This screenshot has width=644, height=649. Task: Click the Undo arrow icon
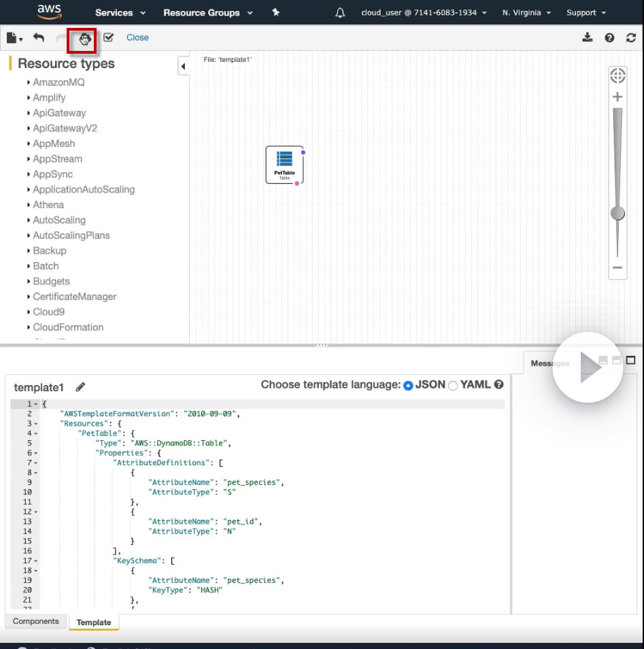click(x=39, y=37)
